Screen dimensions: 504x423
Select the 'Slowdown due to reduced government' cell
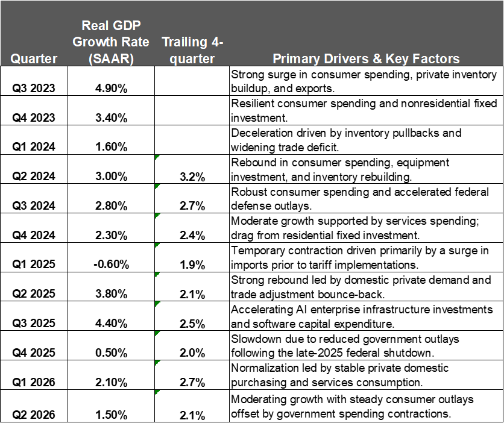(366, 346)
